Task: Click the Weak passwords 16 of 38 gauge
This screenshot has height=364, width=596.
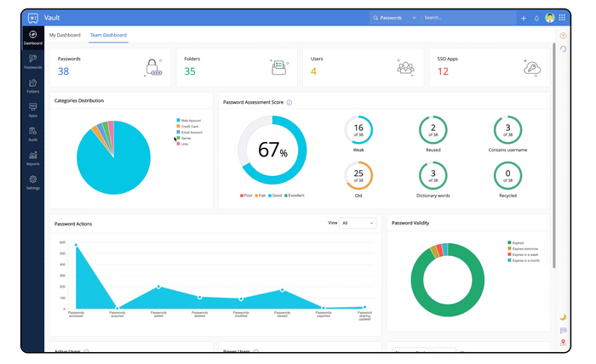Action: [x=358, y=133]
